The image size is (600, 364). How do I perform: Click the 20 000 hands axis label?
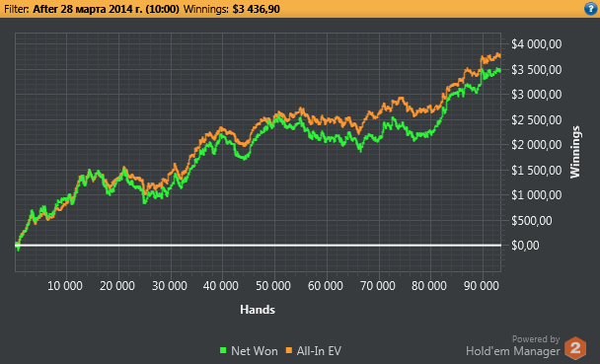coord(117,286)
